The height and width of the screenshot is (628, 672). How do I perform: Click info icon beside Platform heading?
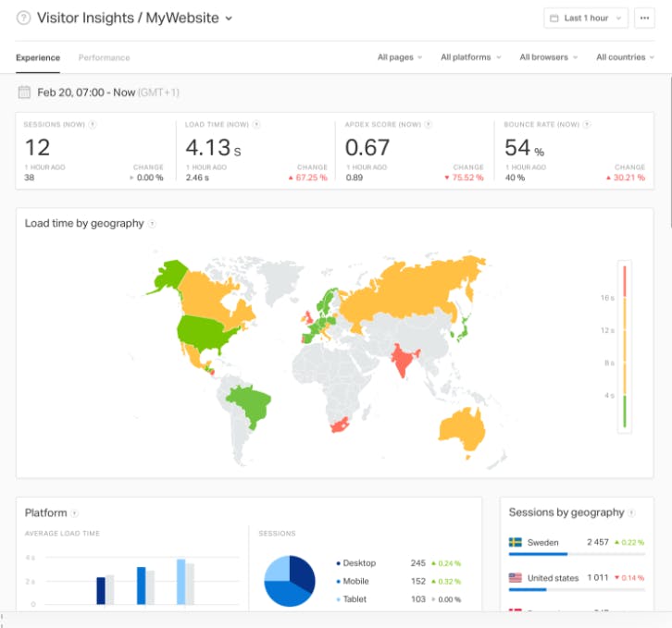[75, 513]
